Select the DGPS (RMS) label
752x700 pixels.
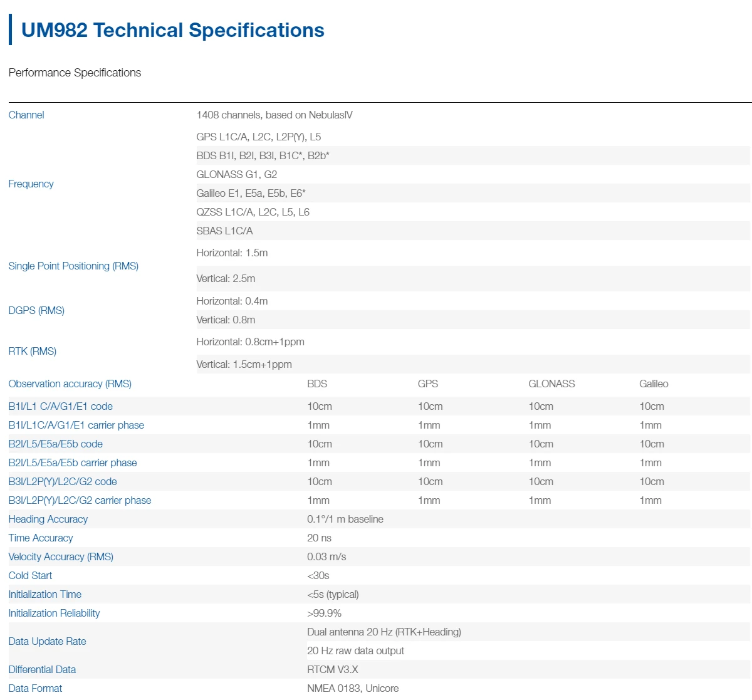(x=36, y=310)
